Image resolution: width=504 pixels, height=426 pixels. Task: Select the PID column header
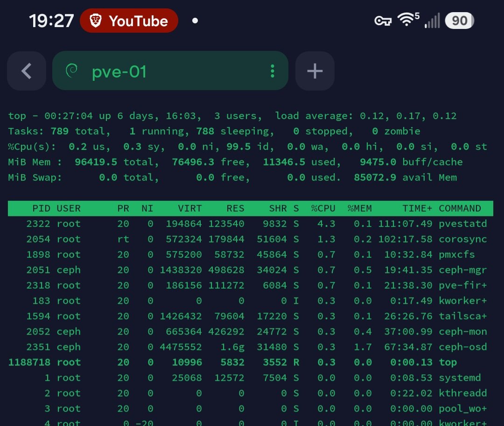click(x=41, y=208)
